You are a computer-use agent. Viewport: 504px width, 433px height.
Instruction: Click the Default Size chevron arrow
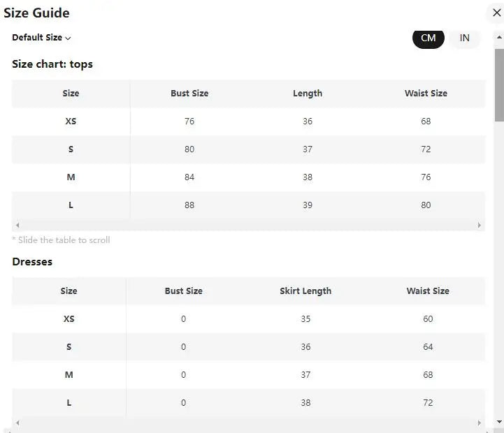[x=68, y=38]
